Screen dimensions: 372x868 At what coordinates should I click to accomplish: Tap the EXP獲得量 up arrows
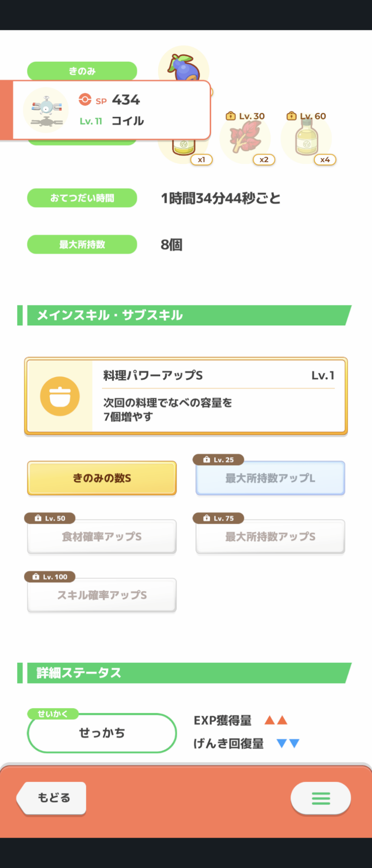coord(276,720)
